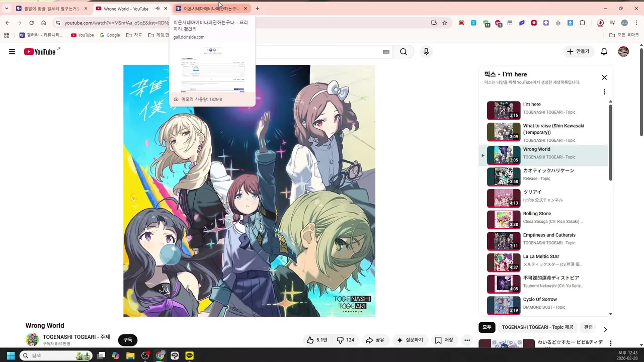Open the Chrome media control icon

click(x=612, y=23)
